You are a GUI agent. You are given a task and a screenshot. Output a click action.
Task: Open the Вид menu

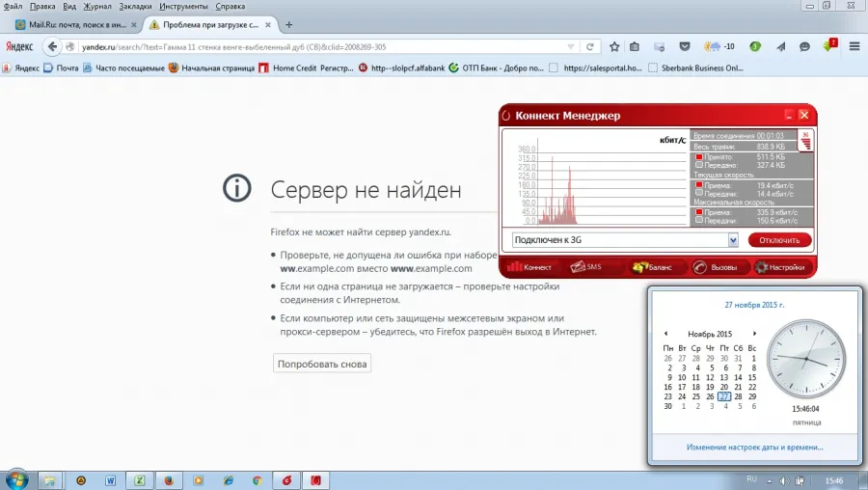[69, 7]
